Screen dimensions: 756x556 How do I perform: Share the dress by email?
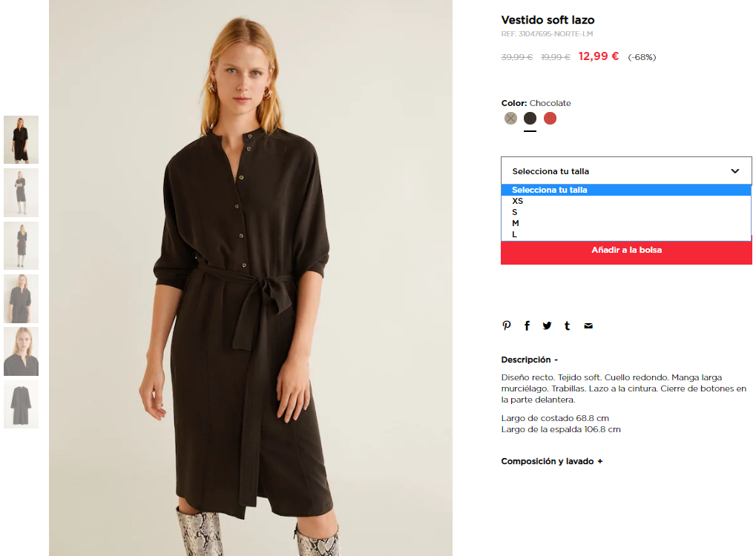click(x=588, y=325)
